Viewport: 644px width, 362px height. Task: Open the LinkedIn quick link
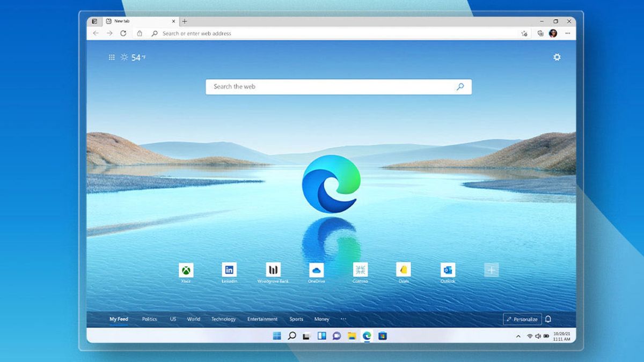[229, 272]
